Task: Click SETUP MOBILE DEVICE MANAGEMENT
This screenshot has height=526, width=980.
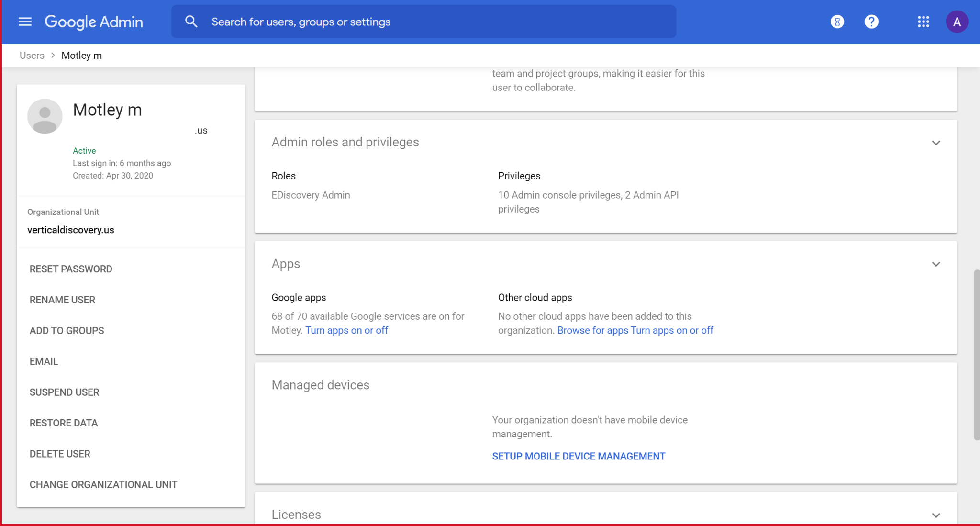Action: pyautogui.click(x=579, y=456)
